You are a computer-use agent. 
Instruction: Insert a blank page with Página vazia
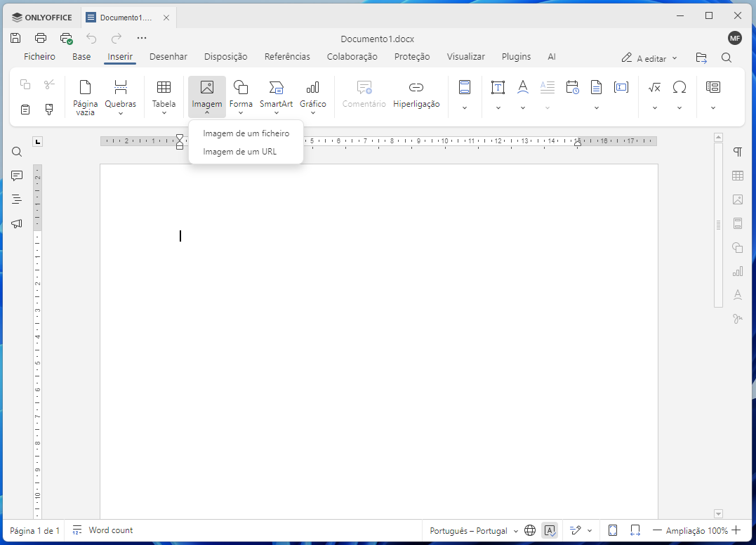coord(85,96)
